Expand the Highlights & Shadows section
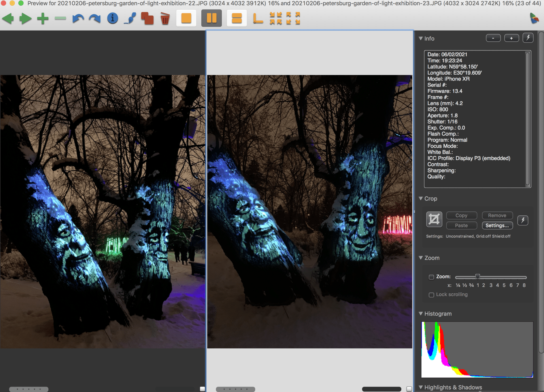The width and height of the screenshot is (544, 392). [x=421, y=387]
